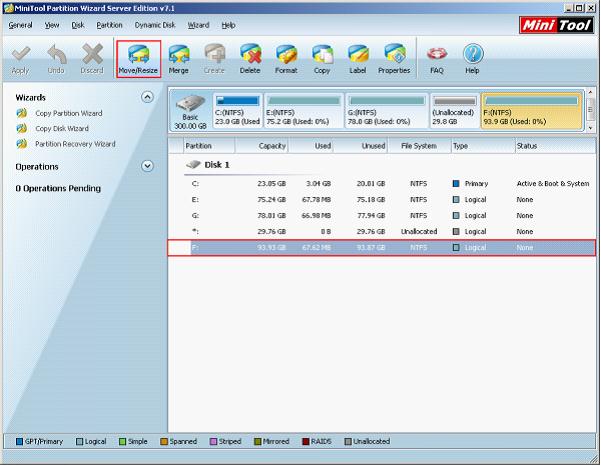Click the disk map scrollbar down arrow
This screenshot has height=466, width=601.
[x=590, y=128]
